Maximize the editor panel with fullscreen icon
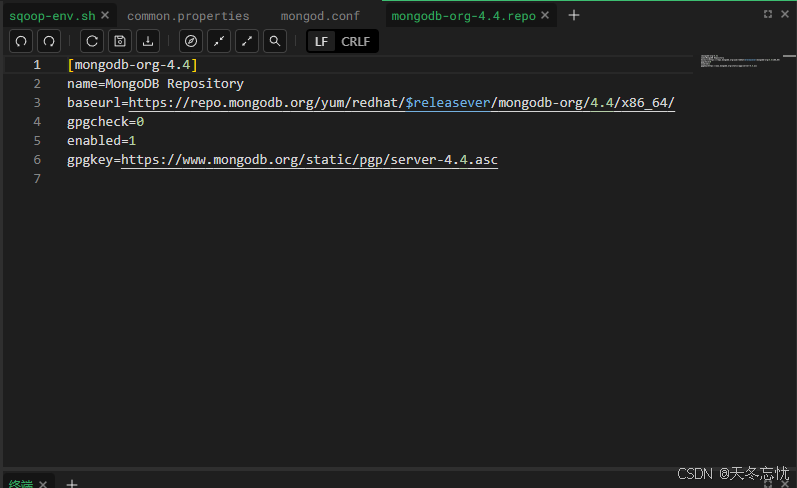This screenshot has height=488, width=797. coord(768,14)
